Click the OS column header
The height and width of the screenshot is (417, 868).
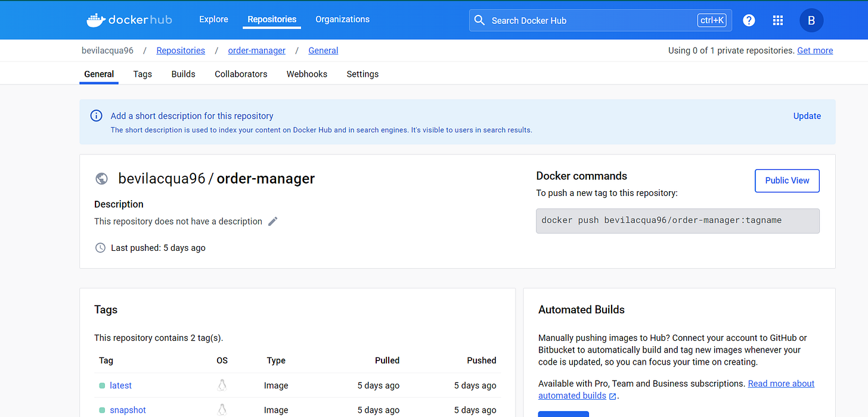click(x=222, y=360)
